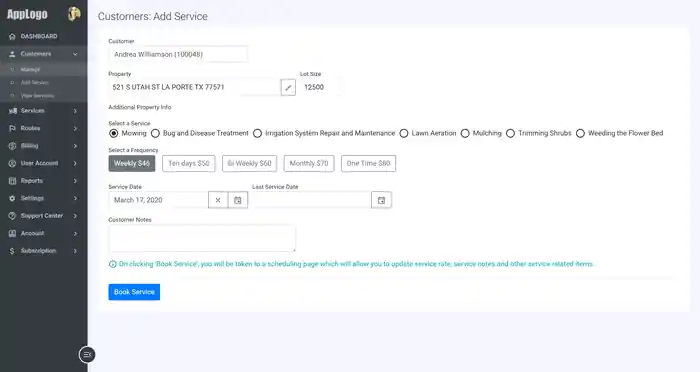Image resolution: width=700 pixels, height=372 pixels.
Task: Clear Service Date with X icon
Action: pyautogui.click(x=218, y=200)
